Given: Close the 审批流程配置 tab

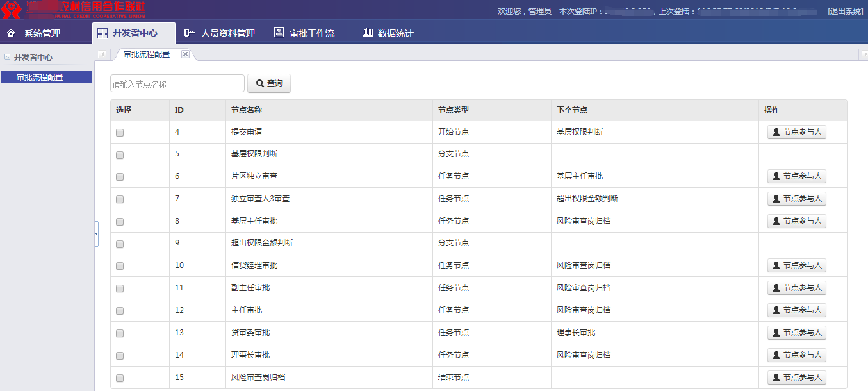Looking at the screenshot, I should [185, 54].
